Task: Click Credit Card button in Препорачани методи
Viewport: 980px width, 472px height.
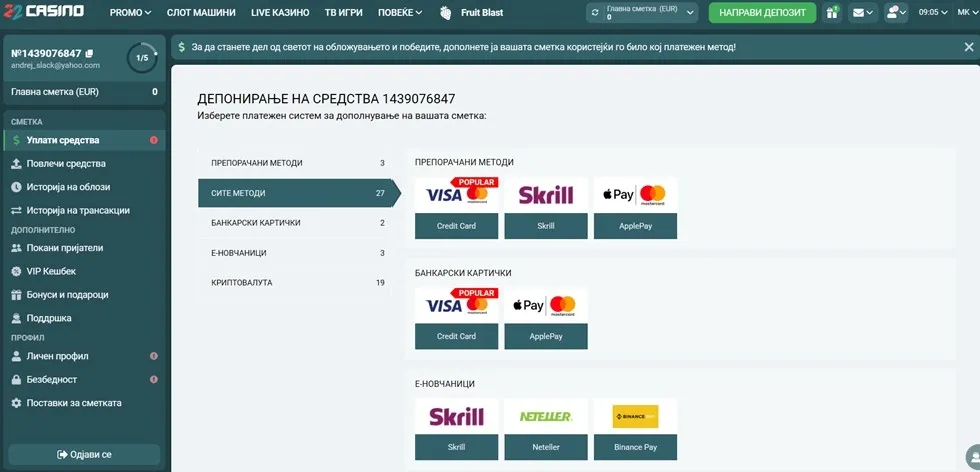Action: tap(456, 226)
